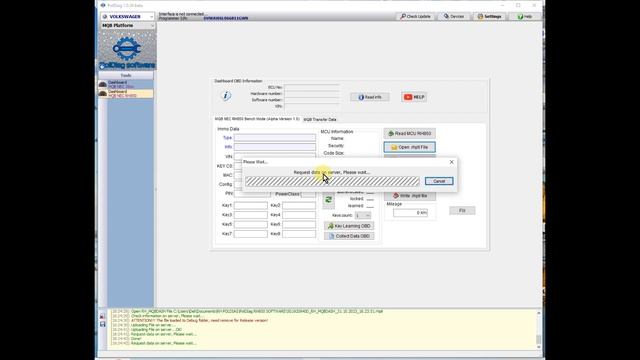Select the highlighted Dashboard MQB NEC RH850 item
The image size is (640, 360).
[126, 93]
